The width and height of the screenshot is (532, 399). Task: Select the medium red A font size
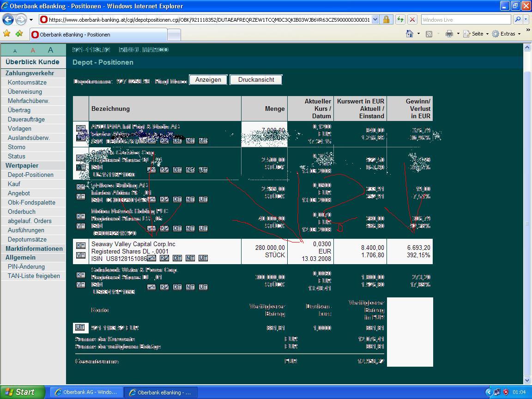[x=33, y=50]
